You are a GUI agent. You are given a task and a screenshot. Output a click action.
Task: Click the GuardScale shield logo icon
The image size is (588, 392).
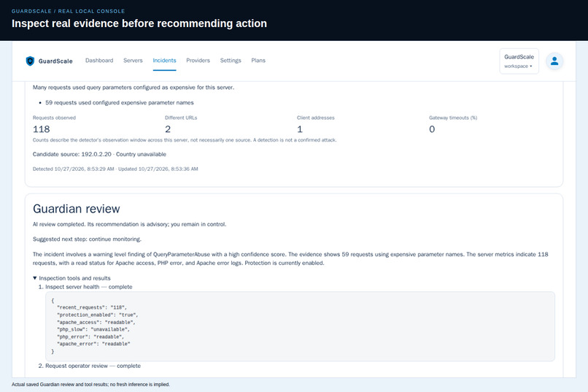pos(30,61)
